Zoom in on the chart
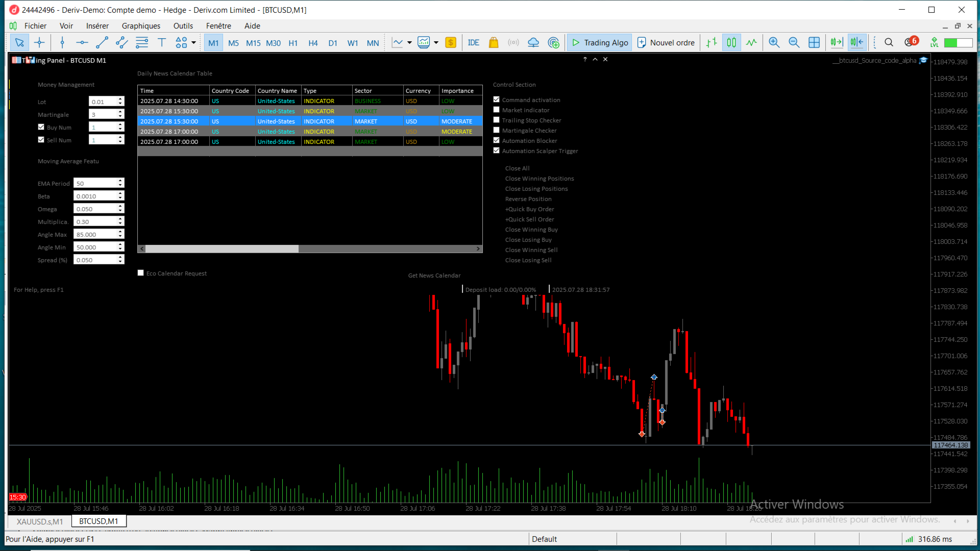Screen dimensions: 980x551 click(x=774, y=43)
